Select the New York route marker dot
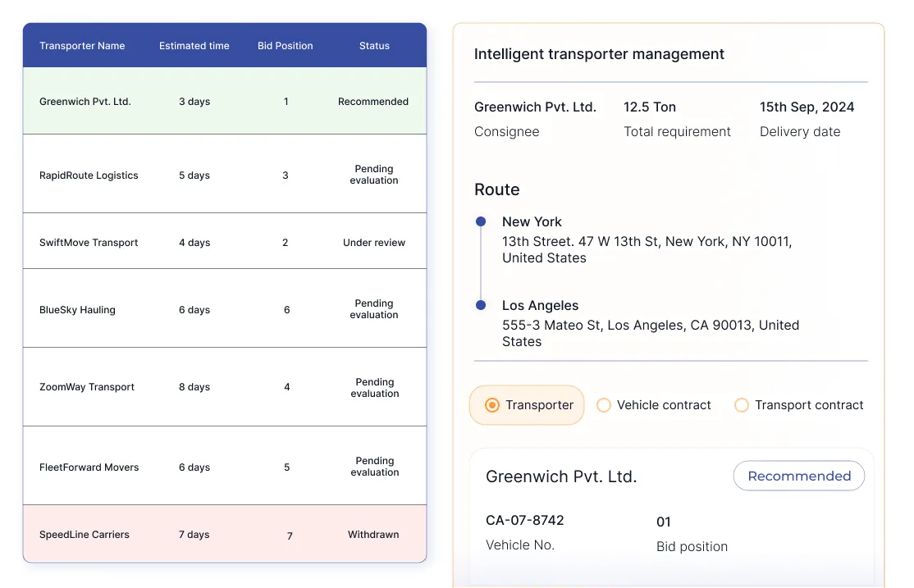 click(480, 221)
